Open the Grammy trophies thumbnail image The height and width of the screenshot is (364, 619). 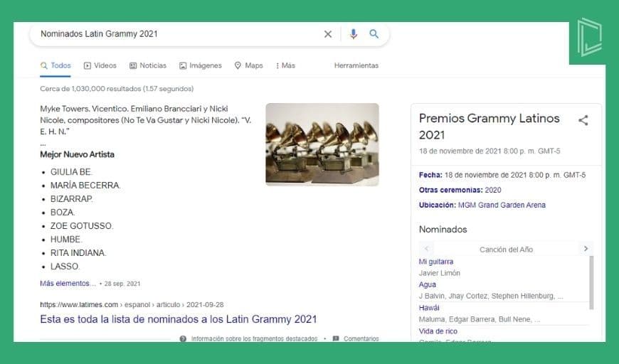(x=322, y=144)
